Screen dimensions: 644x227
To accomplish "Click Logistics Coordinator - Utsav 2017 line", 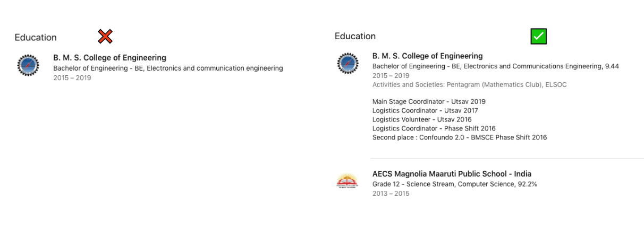I will (425, 110).
